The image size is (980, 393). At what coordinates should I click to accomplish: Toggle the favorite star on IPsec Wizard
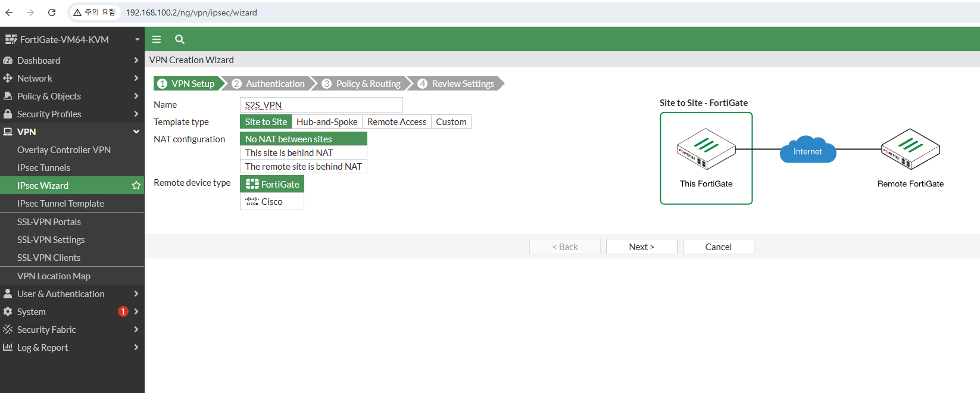click(x=136, y=185)
